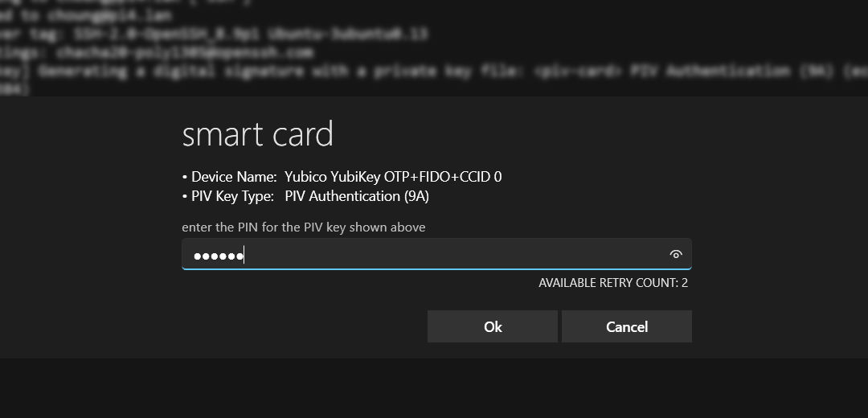Image resolution: width=868 pixels, height=418 pixels.
Task: Place the cursor after the last PIN dot
Action: click(245, 256)
